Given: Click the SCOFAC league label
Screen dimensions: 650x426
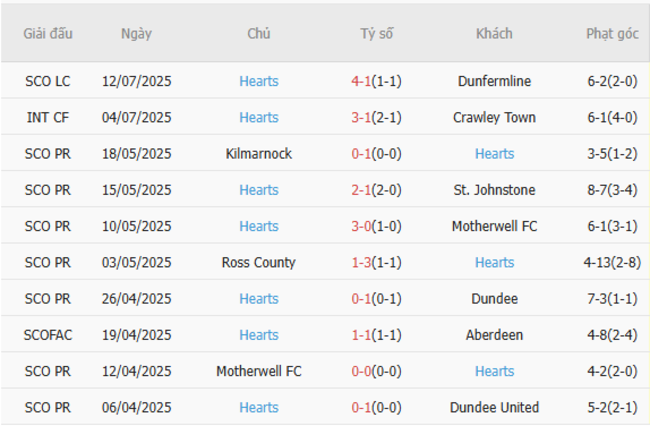Looking at the screenshot, I should point(48,335).
